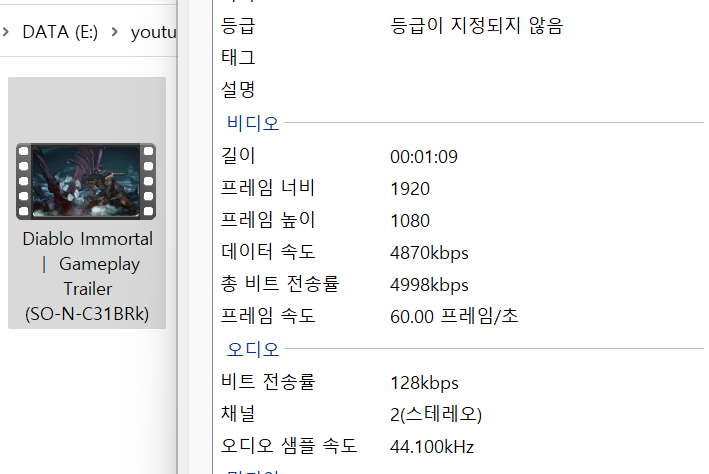The height and width of the screenshot is (474, 709).
Task: Click the audio 비트 전송률 label
Action: [x=268, y=382]
